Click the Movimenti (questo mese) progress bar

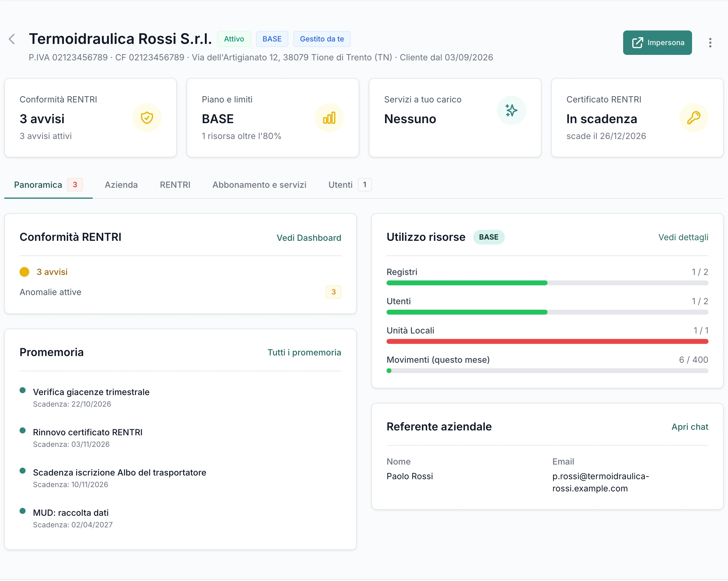pos(547,371)
